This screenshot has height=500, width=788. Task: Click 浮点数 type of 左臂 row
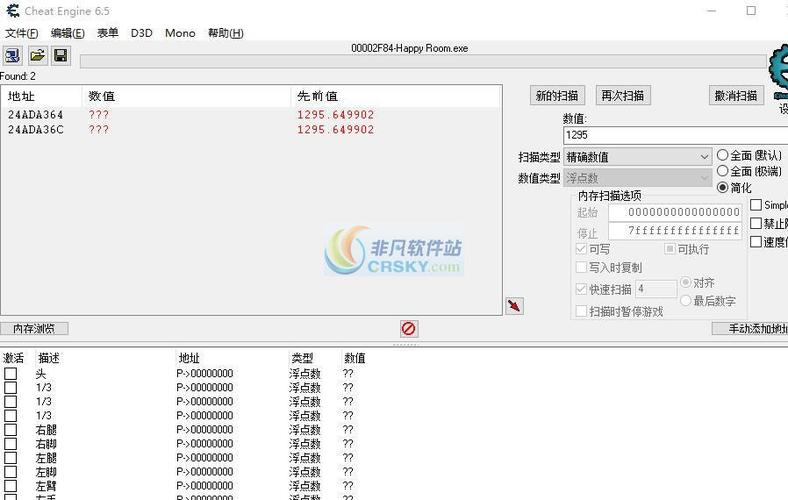click(x=305, y=486)
